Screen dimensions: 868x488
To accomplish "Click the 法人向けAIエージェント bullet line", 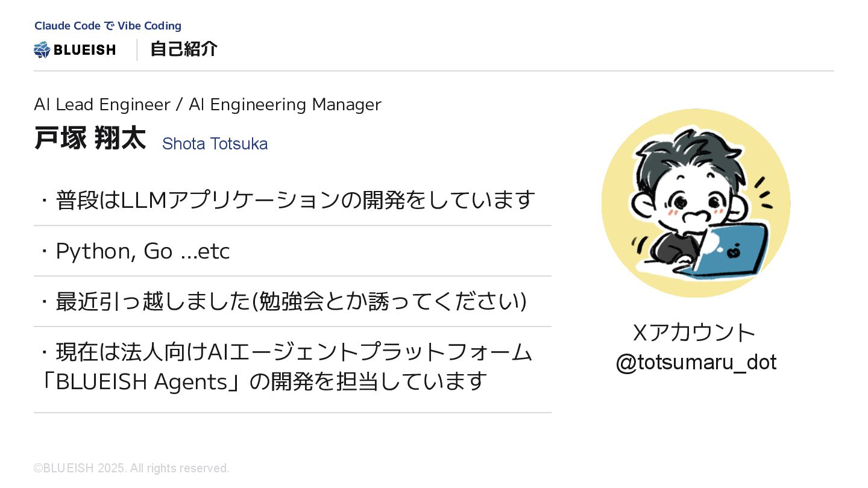I will click(286, 352).
